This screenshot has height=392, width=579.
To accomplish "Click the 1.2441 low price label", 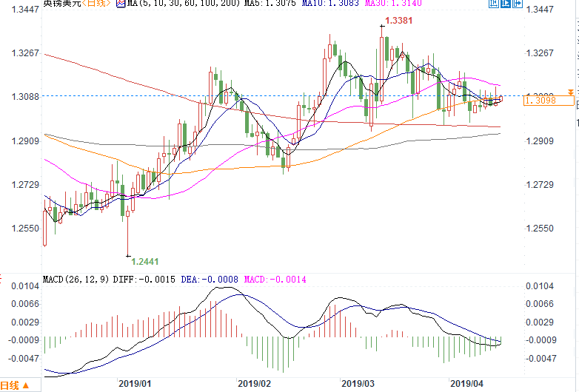I will (x=145, y=261).
